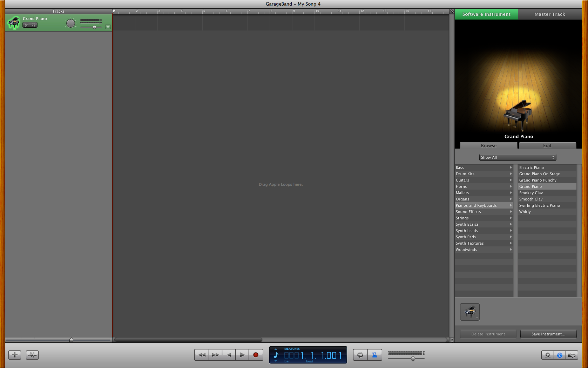
Task: Open the Synth Leads category
Action: (x=484, y=231)
